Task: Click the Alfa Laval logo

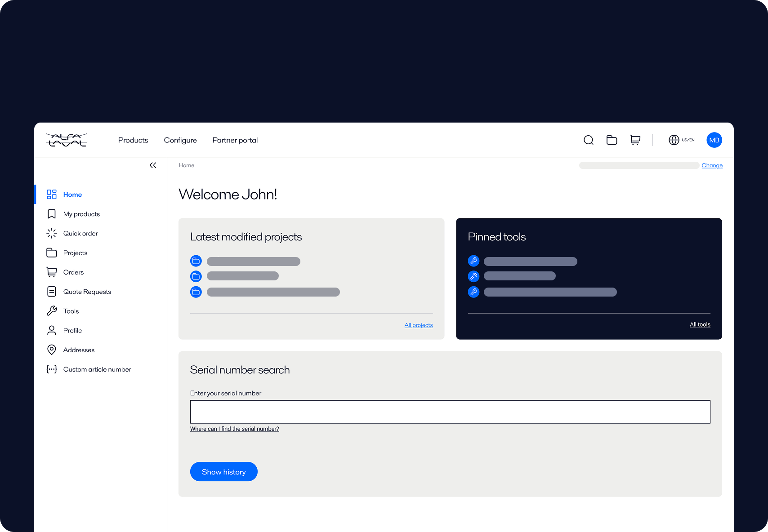Action: (66, 140)
